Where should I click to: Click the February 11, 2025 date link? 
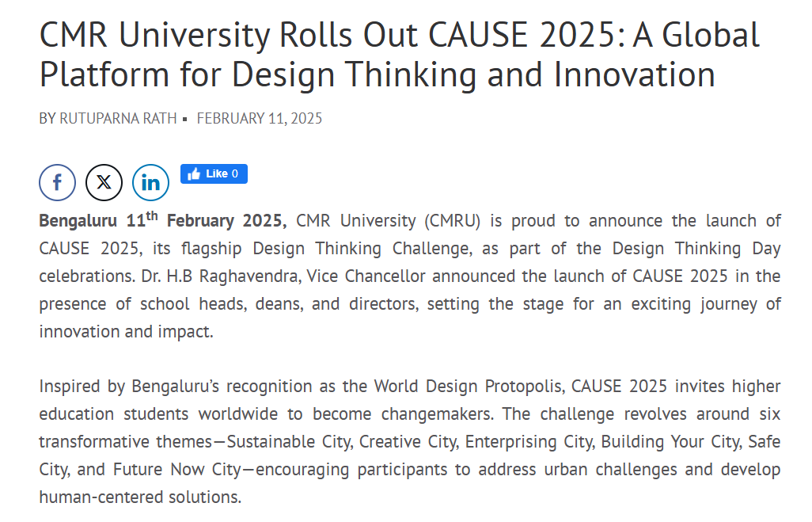coord(260,119)
